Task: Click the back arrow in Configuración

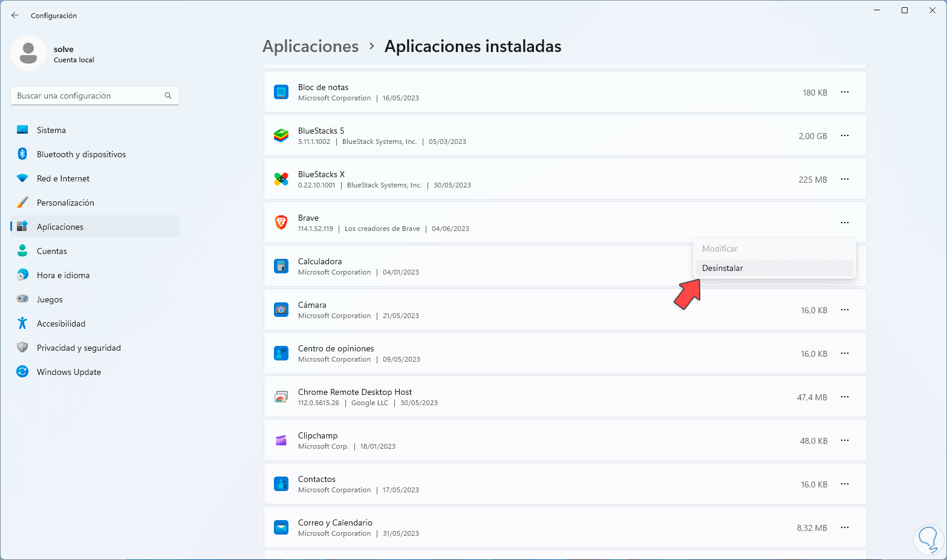Action: [x=15, y=15]
